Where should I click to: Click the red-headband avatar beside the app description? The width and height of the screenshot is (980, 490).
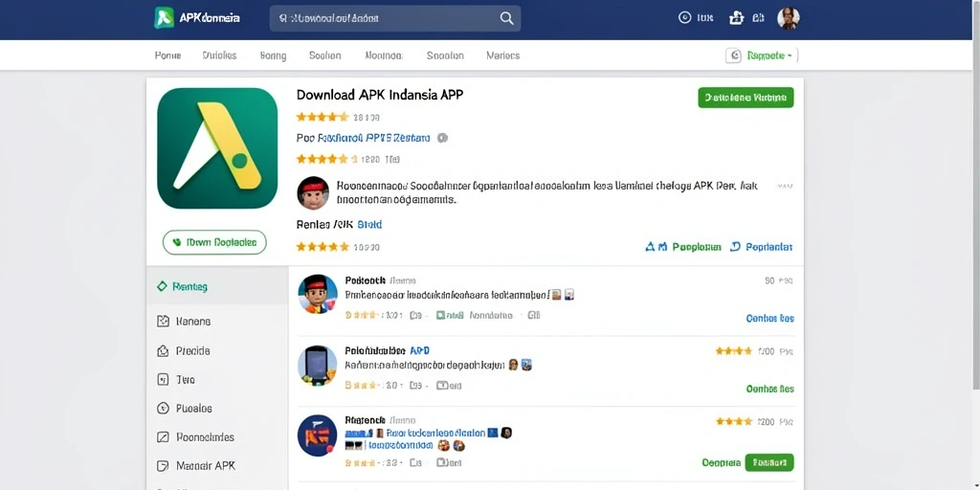tap(313, 192)
